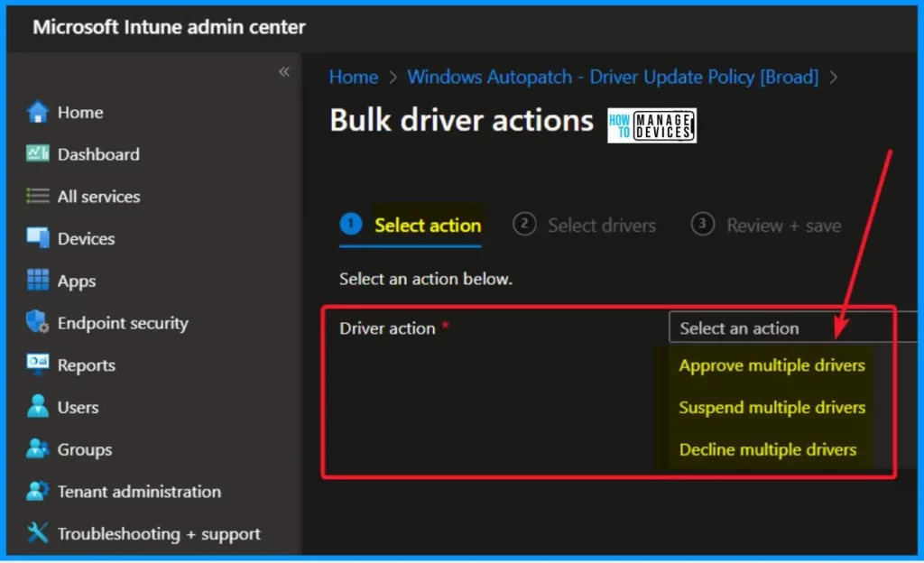Open Reports in the sidebar
924x563 pixels.
(x=86, y=365)
